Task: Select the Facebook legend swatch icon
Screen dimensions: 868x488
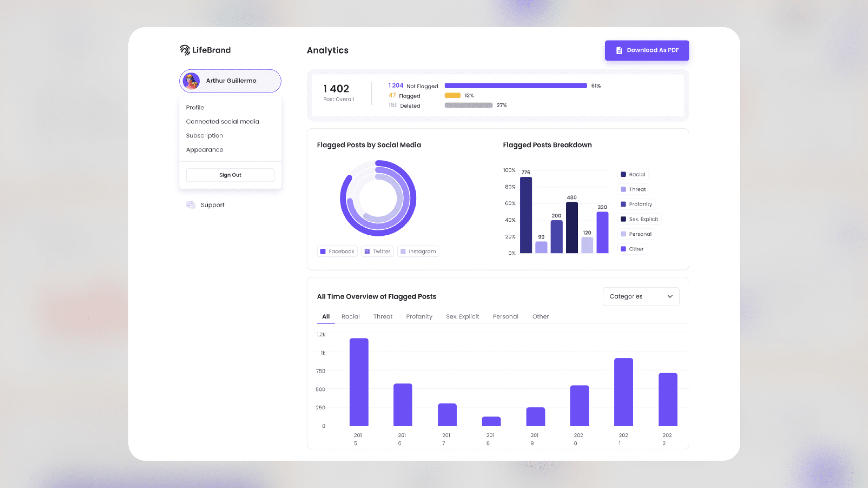Action: pos(323,251)
